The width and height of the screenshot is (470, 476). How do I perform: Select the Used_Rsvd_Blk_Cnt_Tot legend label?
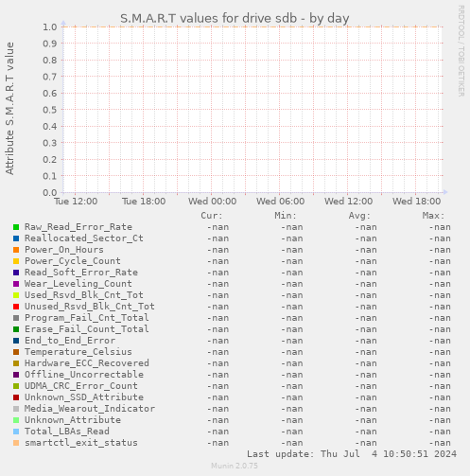pyautogui.click(x=84, y=295)
